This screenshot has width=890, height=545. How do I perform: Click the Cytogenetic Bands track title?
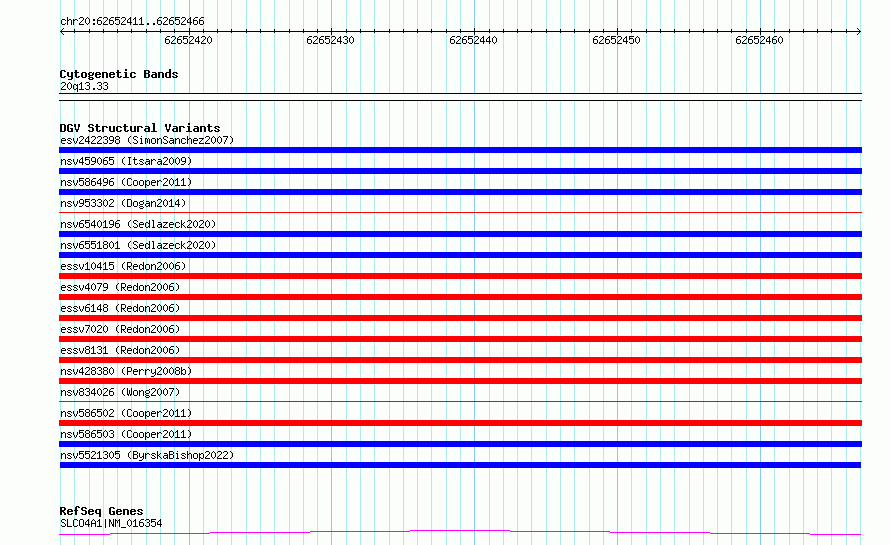119,74
